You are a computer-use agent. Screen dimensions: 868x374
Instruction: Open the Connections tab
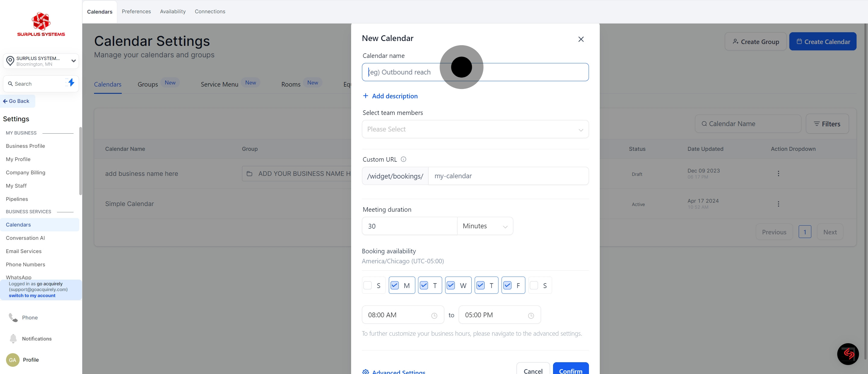click(x=209, y=11)
